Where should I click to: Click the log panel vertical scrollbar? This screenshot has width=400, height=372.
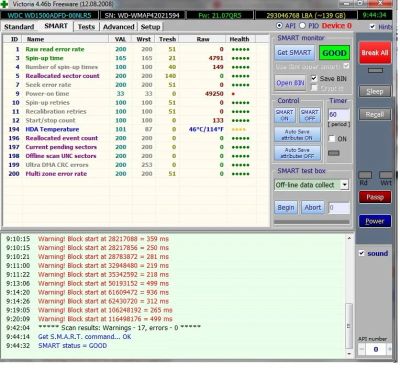point(349,295)
